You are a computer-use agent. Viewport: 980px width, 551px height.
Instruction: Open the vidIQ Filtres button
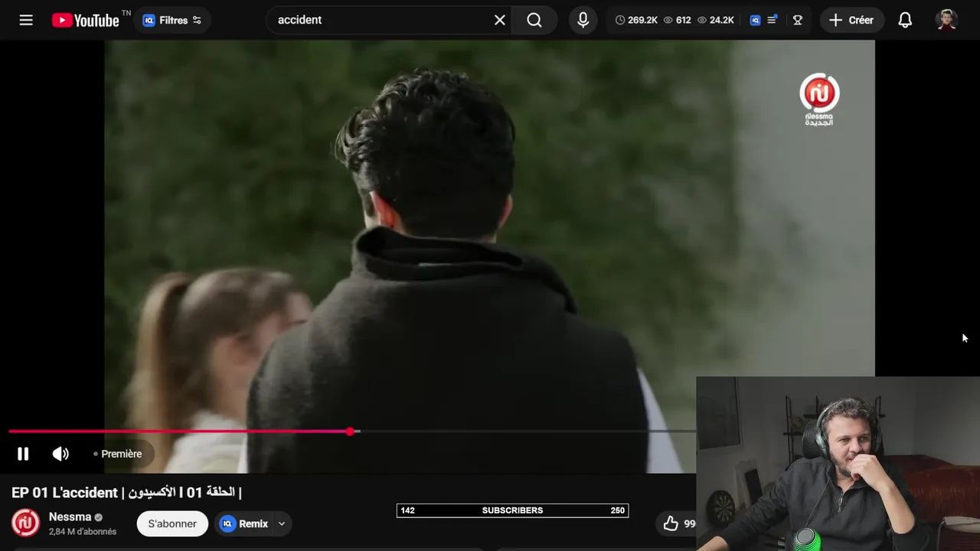(x=172, y=20)
